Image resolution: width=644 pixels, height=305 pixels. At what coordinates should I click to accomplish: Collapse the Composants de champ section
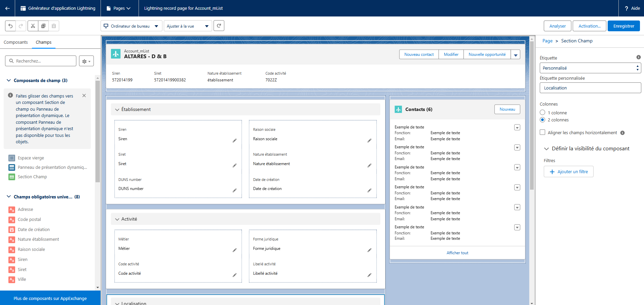click(x=9, y=80)
